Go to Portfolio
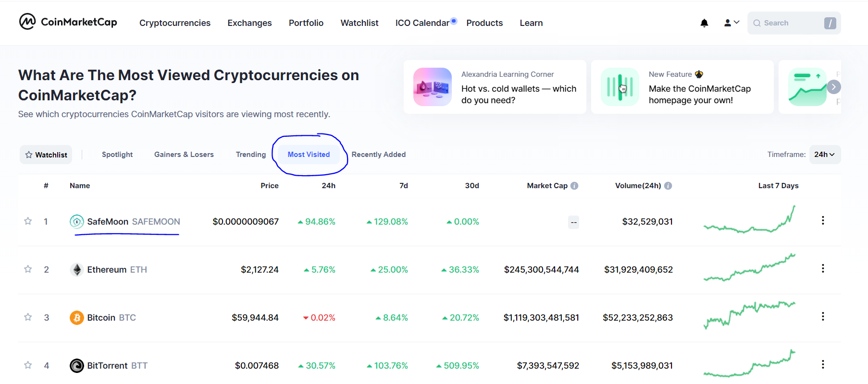 [306, 23]
